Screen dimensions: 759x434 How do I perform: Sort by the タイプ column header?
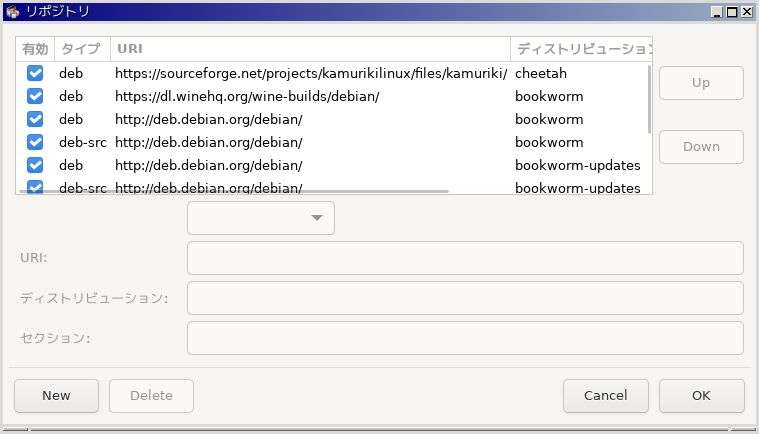(82, 49)
